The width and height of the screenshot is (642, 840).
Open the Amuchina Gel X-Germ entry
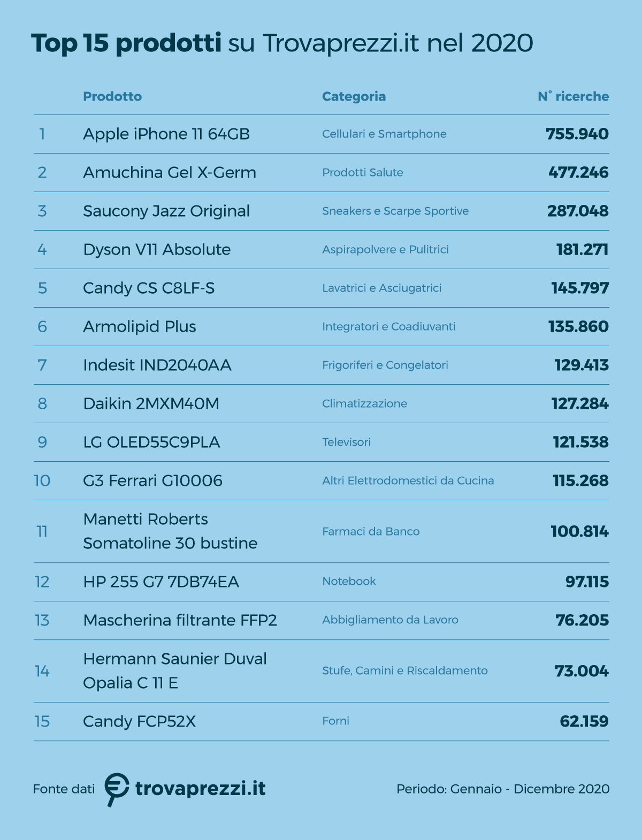[170, 172]
